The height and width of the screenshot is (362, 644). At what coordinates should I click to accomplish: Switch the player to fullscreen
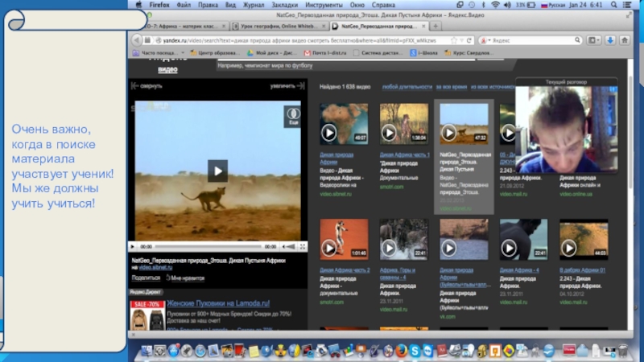click(303, 247)
